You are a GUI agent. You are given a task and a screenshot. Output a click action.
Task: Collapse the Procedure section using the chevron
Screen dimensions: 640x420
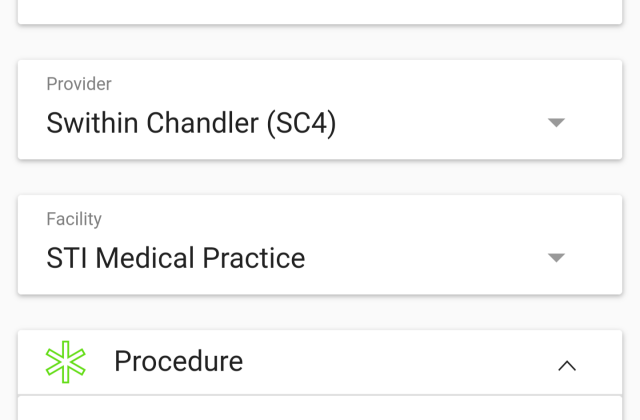tap(566, 365)
